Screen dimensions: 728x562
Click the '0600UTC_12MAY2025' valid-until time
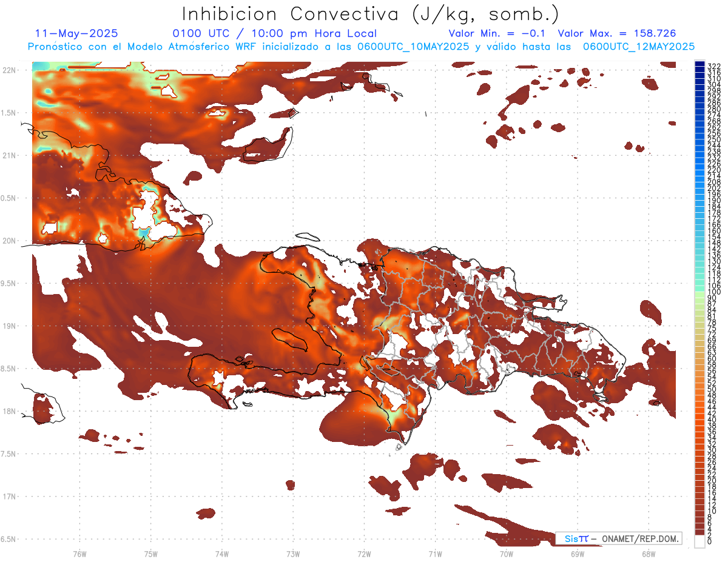(639, 47)
